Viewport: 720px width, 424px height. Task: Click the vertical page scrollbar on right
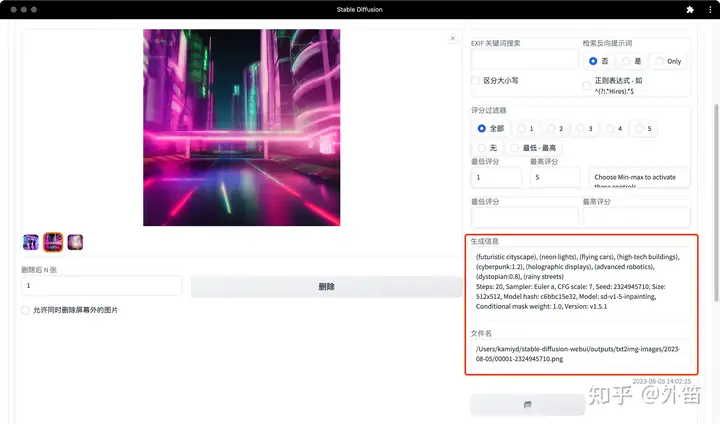(716, 202)
